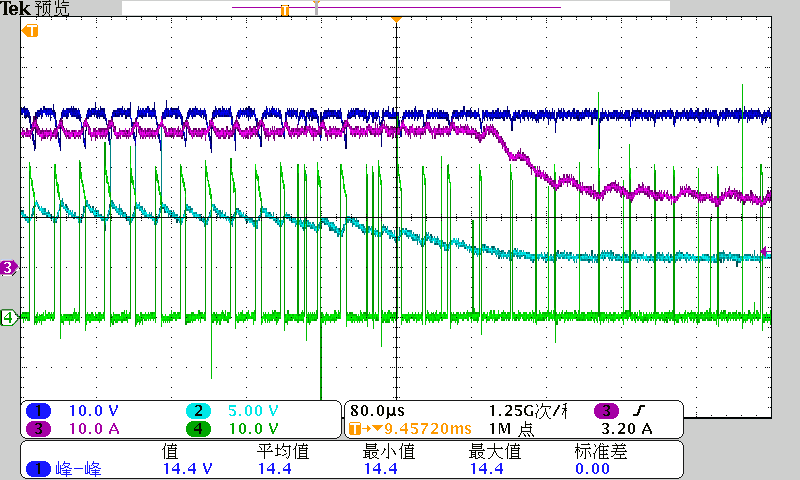Click the orange T marker on record overview bar
Image resolution: width=800 pixels, height=480 pixels.
[x=285, y=10]
